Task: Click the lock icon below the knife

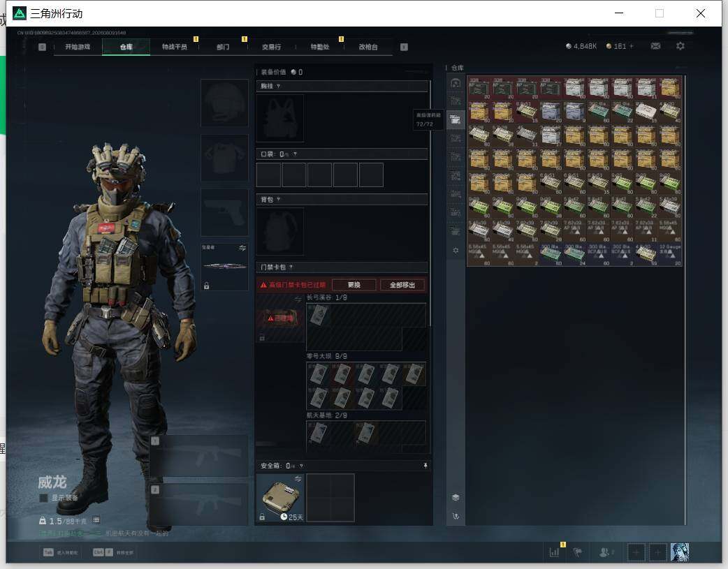Action: pyautogui.click(x=207, y=286)
